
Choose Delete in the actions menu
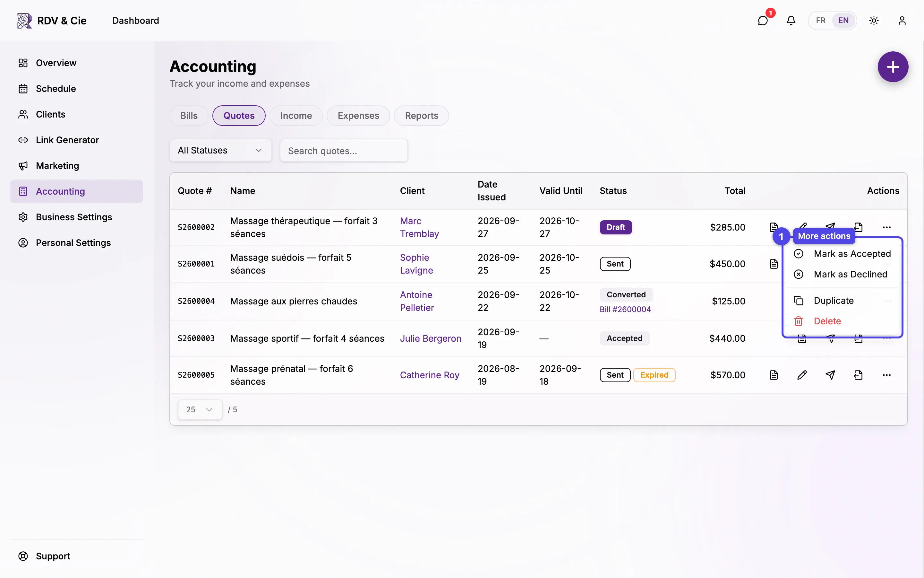pyautogui.click(x=842, y=321)
